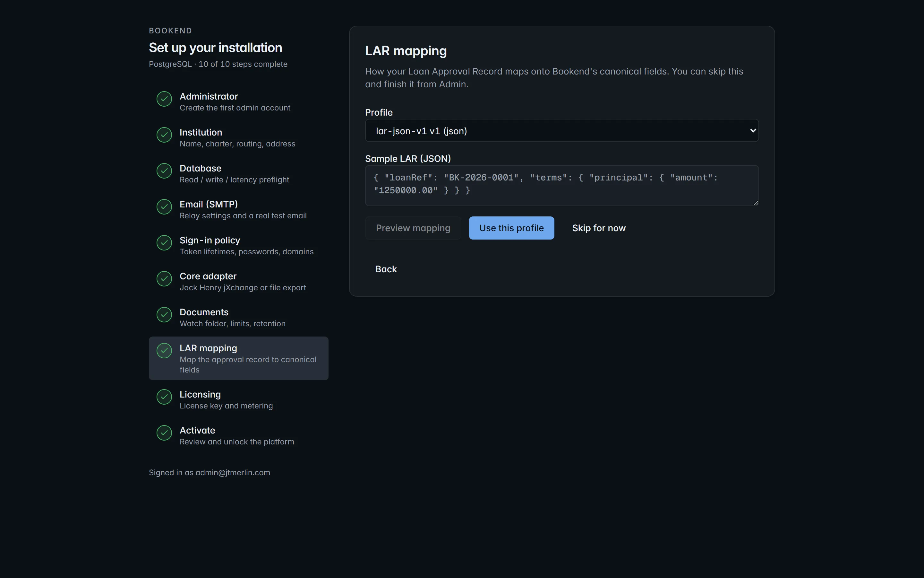Select the Email (SMTP) step

coord(238,210)
